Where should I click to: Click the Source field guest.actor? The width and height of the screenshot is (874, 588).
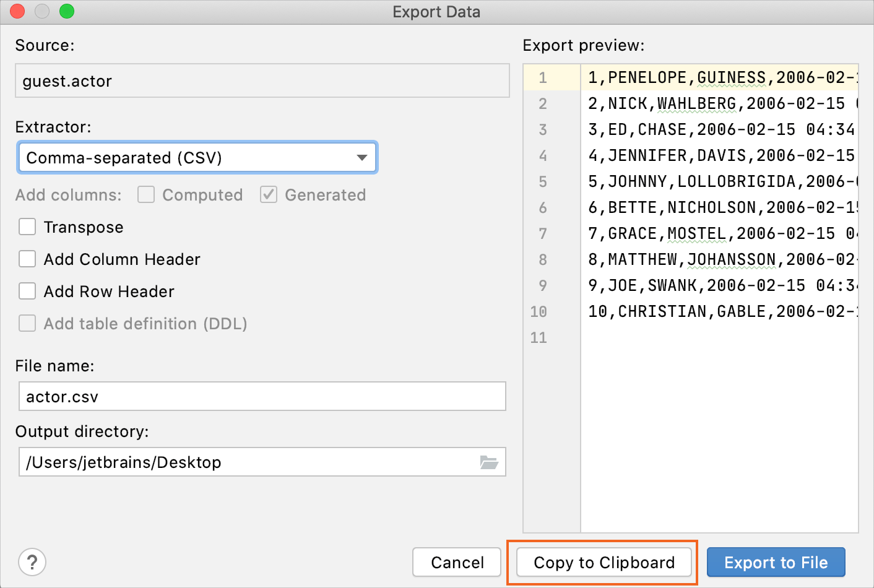coord(262,80)
